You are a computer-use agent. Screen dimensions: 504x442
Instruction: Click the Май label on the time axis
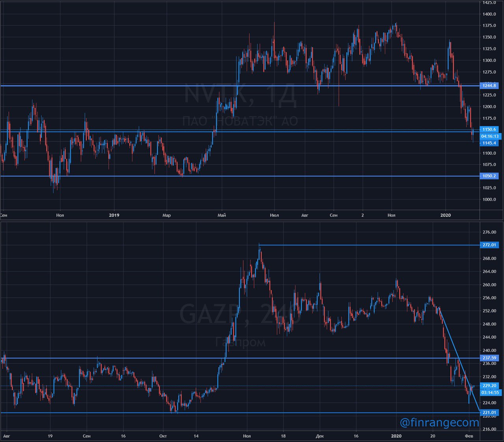tap(222, 215)
